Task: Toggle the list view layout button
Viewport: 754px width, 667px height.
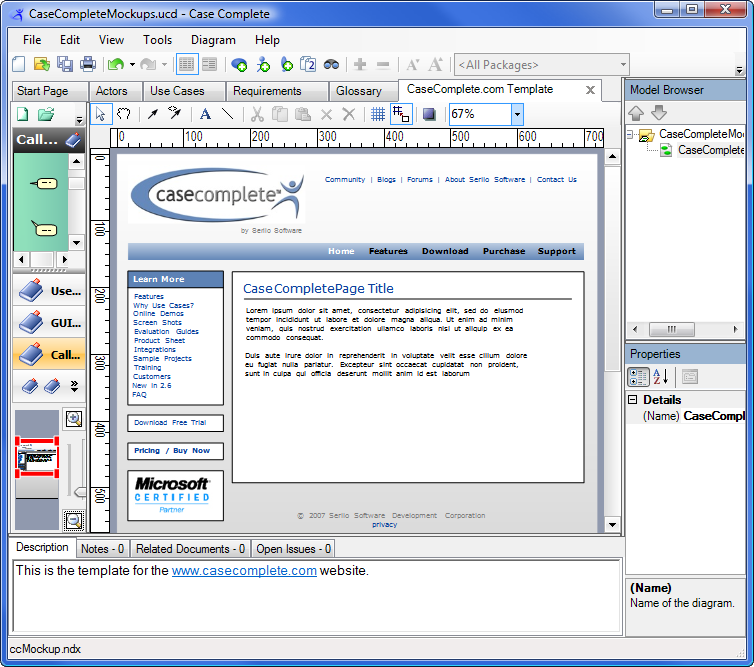Action: point(187,64)
